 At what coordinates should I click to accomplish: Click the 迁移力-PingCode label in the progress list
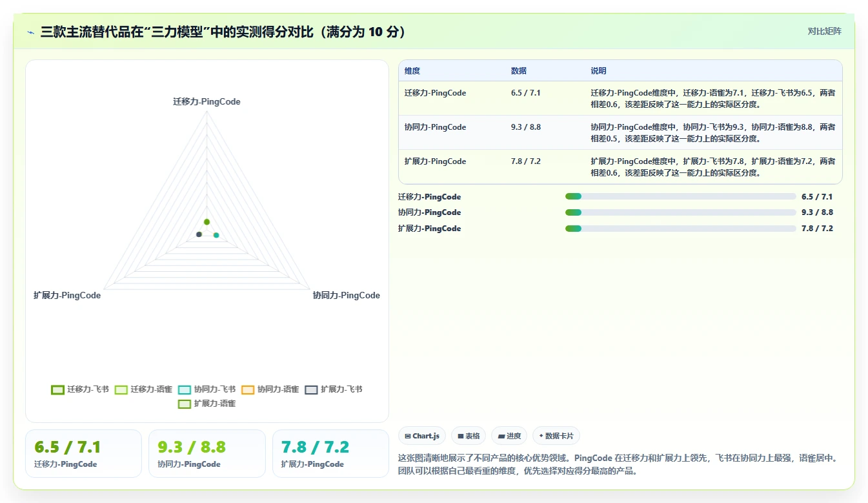point(429,197)
